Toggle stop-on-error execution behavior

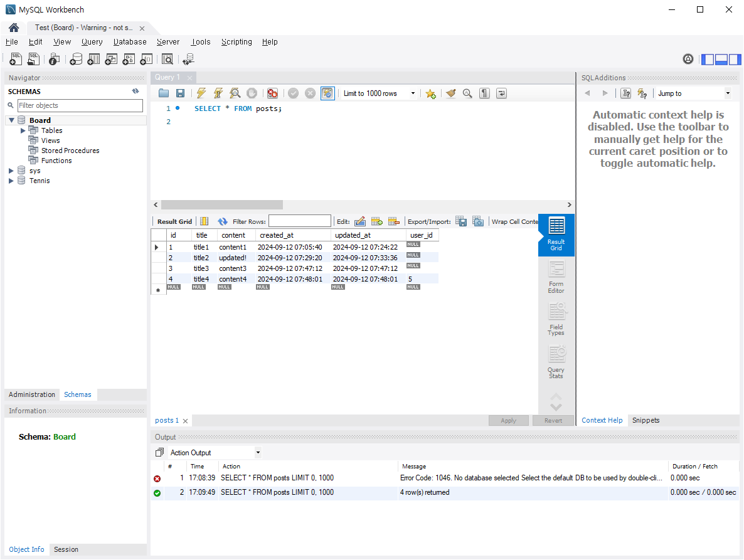pyautogui.click(x=272, y=93)
